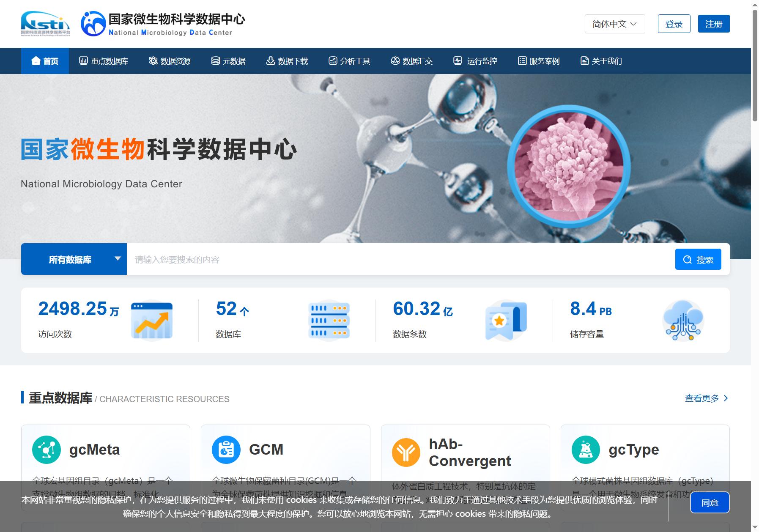Click the NSTI logo
The height and width of the screenshot is (532, 759).
point(46,24)
